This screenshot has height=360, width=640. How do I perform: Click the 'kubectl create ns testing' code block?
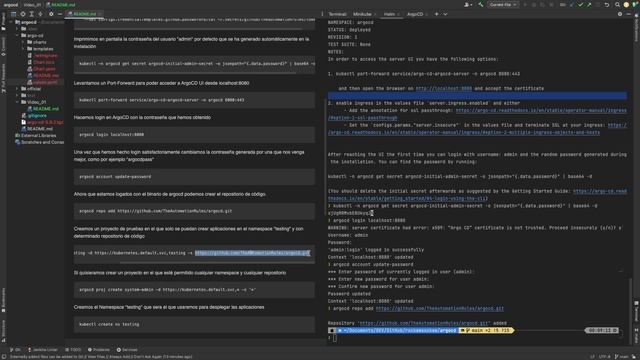(x=194, y=324)
